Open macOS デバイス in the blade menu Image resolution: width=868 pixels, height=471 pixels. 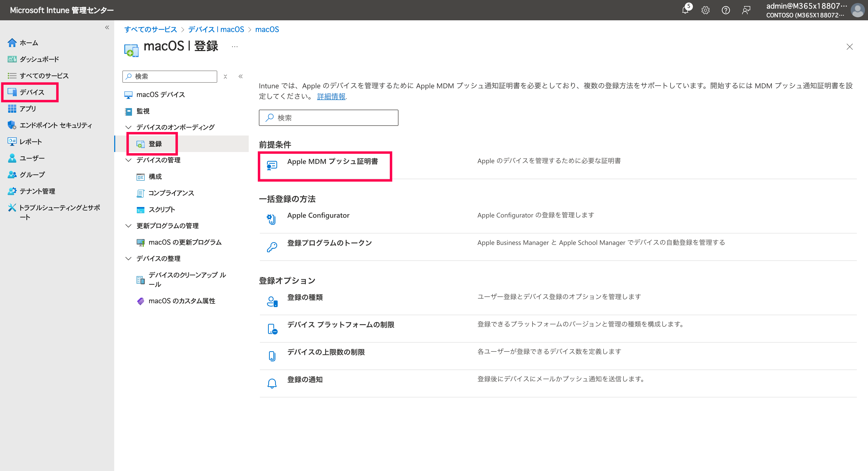(x=160, y=95)
